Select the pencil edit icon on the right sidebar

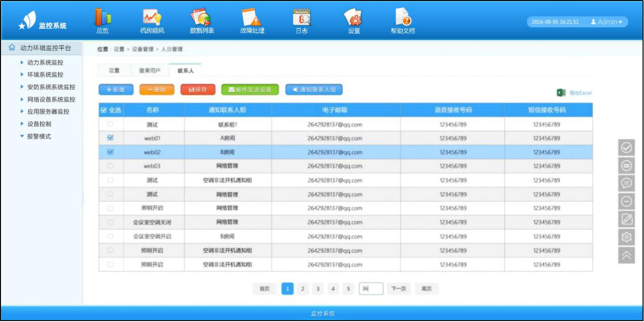(626, 218)
